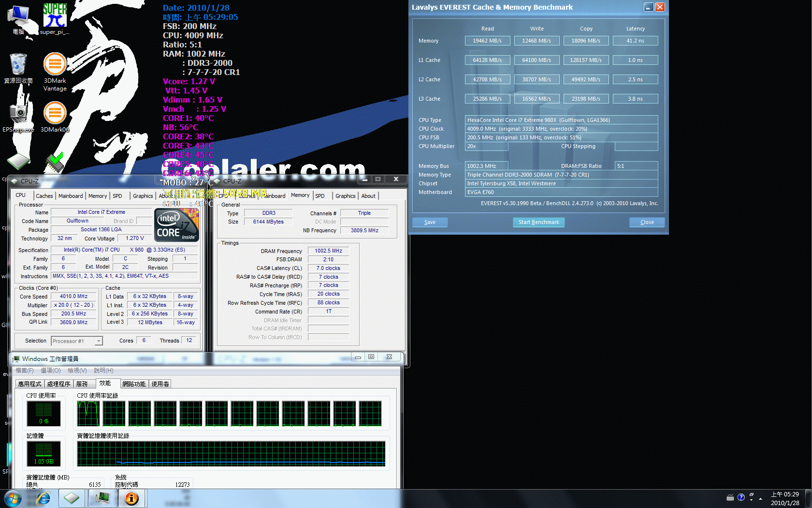Open the 檢視(V) menu in Task Manager
The image size is (812, 508).
pyautogui.click(x=77, y=371)
